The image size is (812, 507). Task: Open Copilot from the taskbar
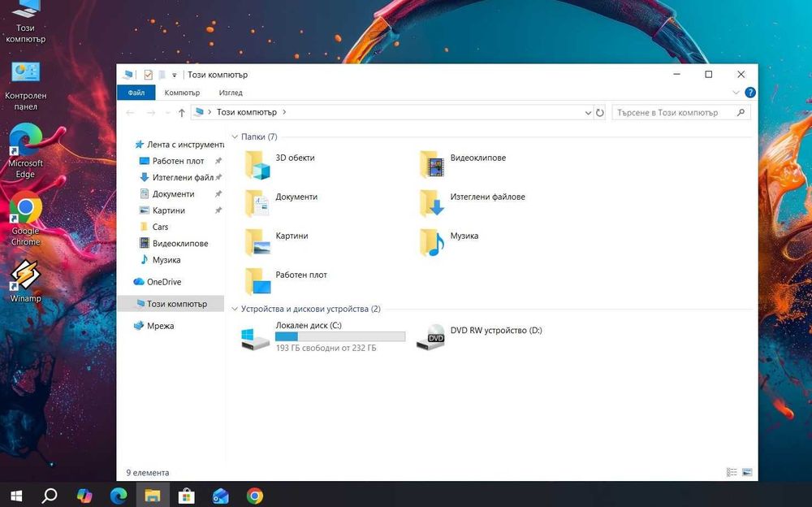[84, 496]
